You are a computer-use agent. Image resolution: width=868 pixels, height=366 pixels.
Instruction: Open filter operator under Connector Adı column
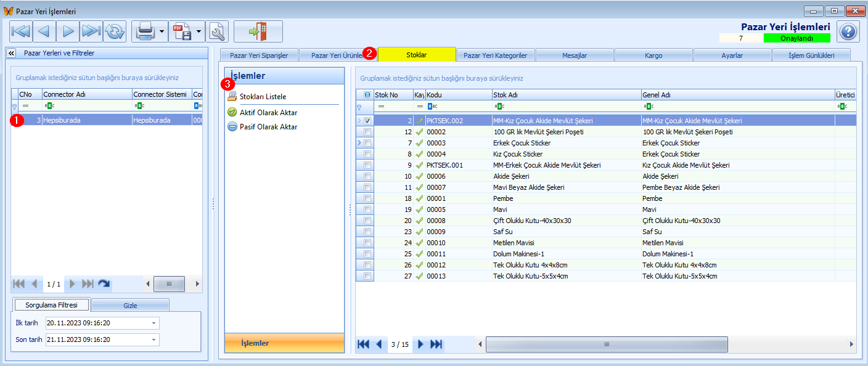49,106
